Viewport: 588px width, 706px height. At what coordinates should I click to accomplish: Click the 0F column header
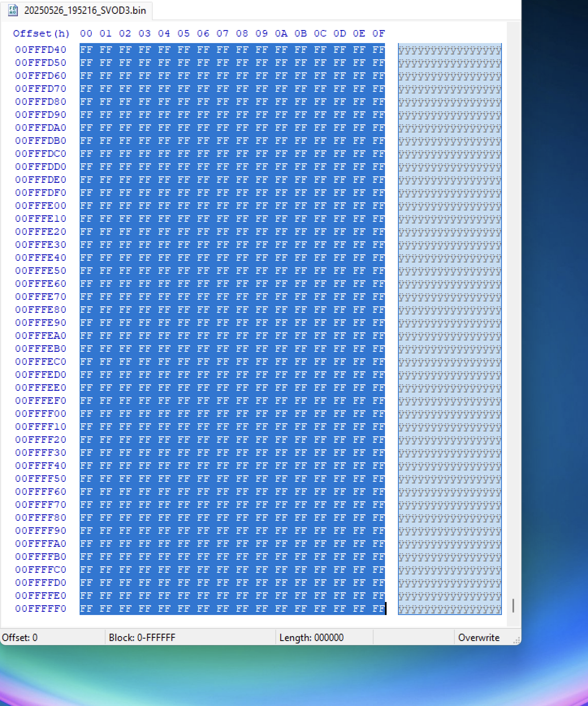click(378, 33)
